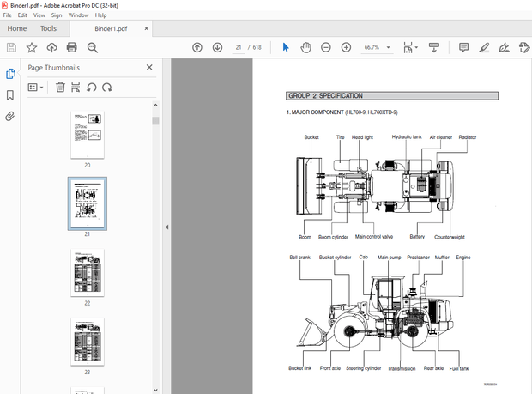Toggle the Bookmarks panel in the sidebar
The height and width of the screenshot is (394, 532).
click(x=10, y=95)
